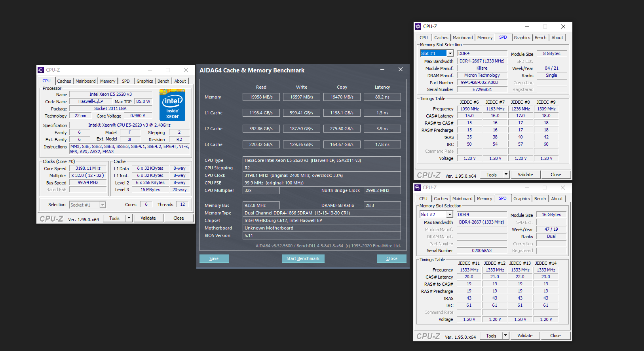Viewport: 644px width, 351px height.
Task: Open Bench tab in the Slot #1 CPU-Z window
Action: (x=541, y=38)
